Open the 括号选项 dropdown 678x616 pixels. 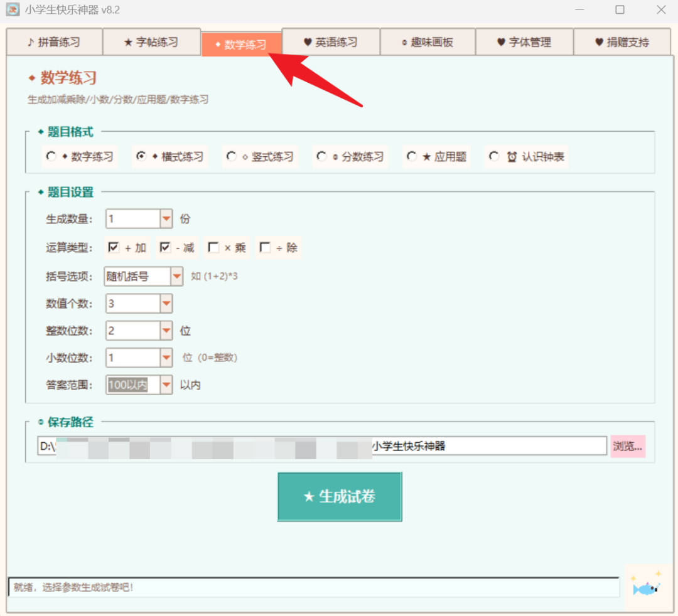pos(176,276)
